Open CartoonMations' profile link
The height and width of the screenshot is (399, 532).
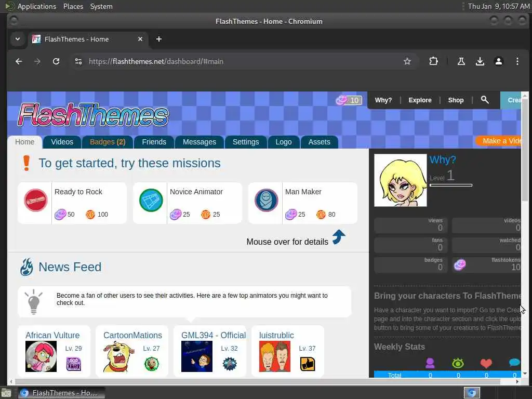pyautogui.click(x=132, y=335)
